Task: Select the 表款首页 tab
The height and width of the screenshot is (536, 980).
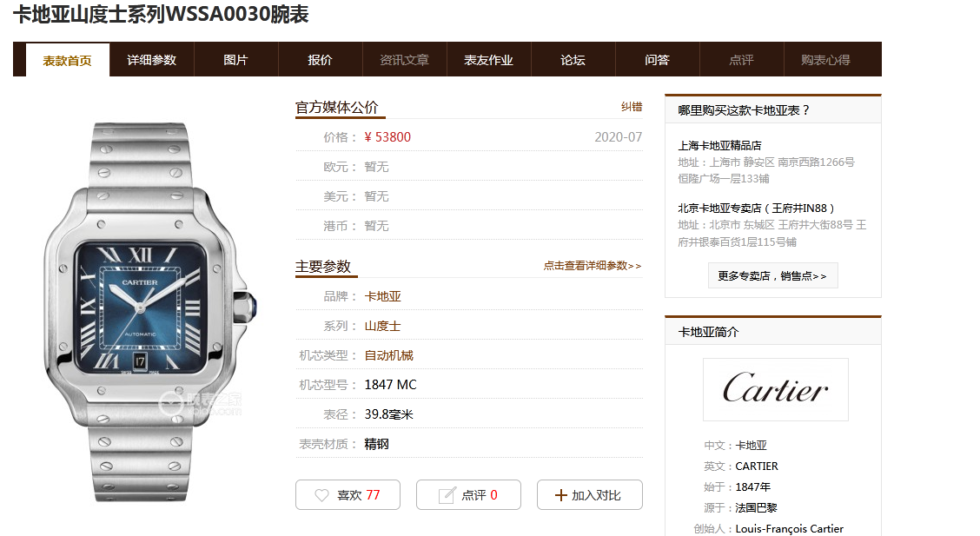Action: click(x=68, y=61)
